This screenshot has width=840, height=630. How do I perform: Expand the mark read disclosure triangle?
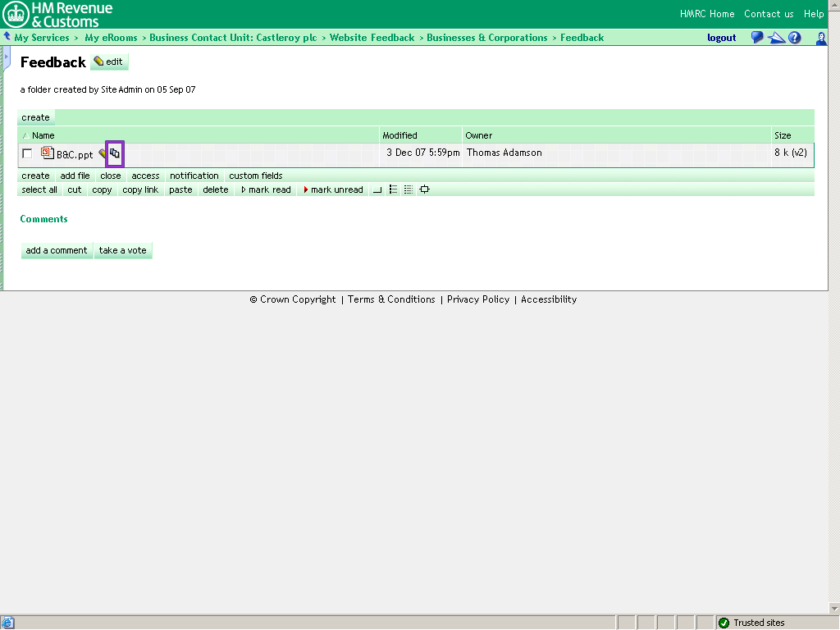pyautogui.click(x=242, y=189)
